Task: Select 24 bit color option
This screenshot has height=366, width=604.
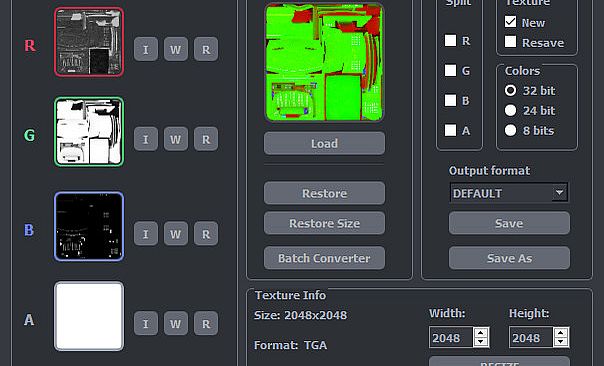Action: click(x=510, y=111)
